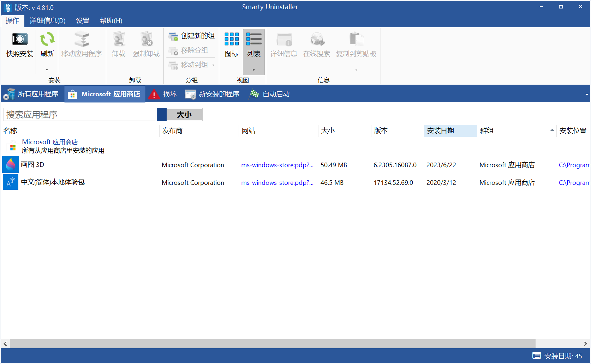Open the 画图 3D ms-windows-store link
This screenshot has height=364, width=591.
tap(277, 165)
